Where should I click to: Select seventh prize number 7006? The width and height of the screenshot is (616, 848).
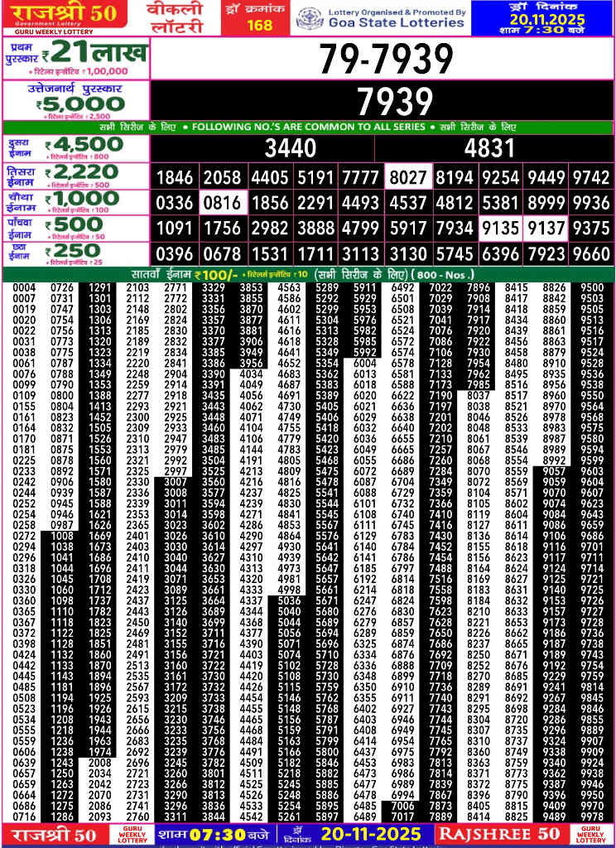point(402,806)
